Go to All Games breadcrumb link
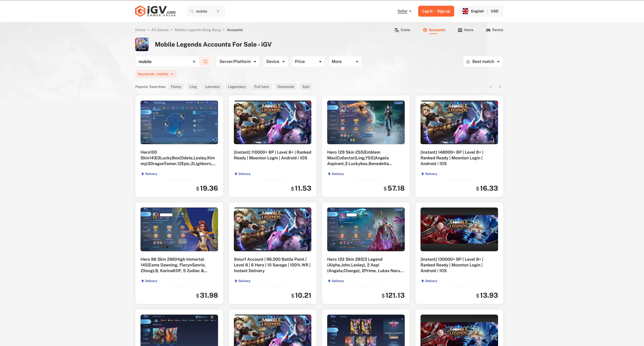The width and height of the screenshot is (644, 346). click(x=160, y=30)
